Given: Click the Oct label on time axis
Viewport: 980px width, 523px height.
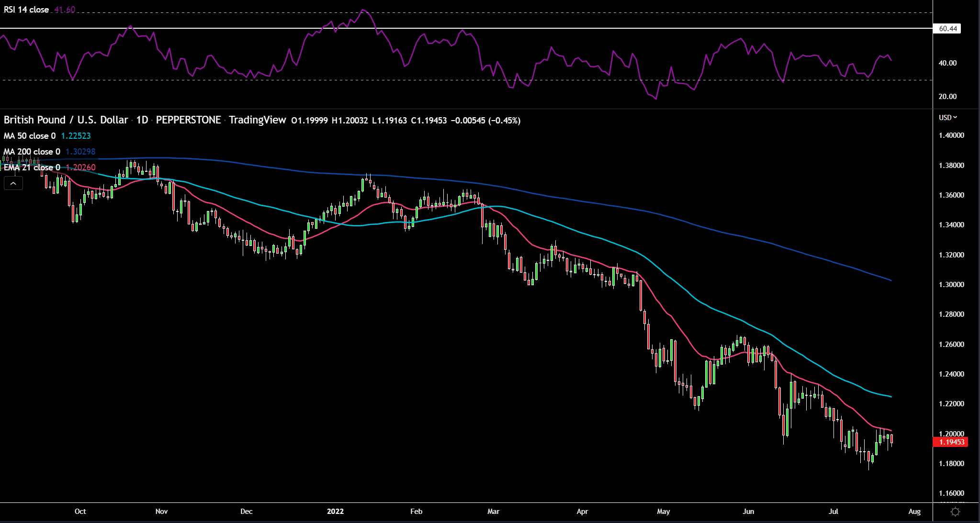Looking at the screenshot, I should (80, 512).
